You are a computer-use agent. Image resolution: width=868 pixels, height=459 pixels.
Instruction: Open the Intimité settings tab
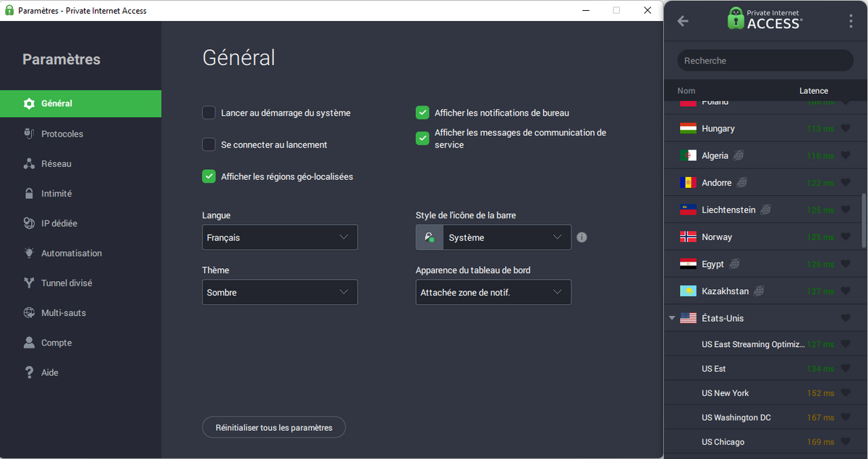coord(80,194)
